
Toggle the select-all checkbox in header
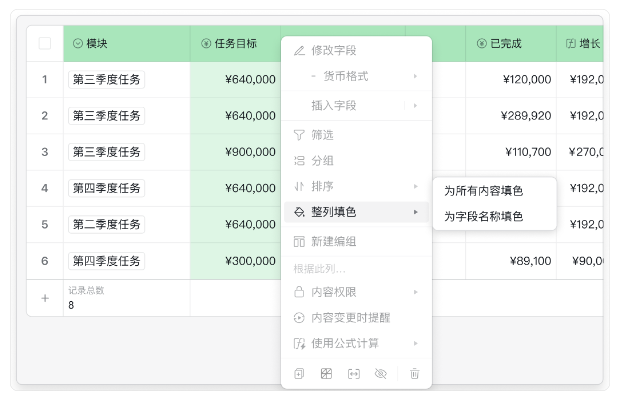click(x=44, y=44)
